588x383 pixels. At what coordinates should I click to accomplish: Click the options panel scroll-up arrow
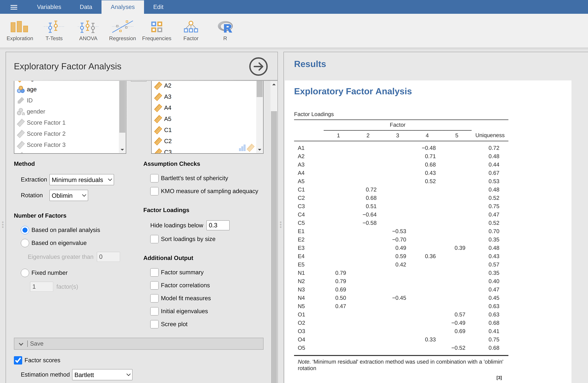pyautogui.click(x=274, y=85)
